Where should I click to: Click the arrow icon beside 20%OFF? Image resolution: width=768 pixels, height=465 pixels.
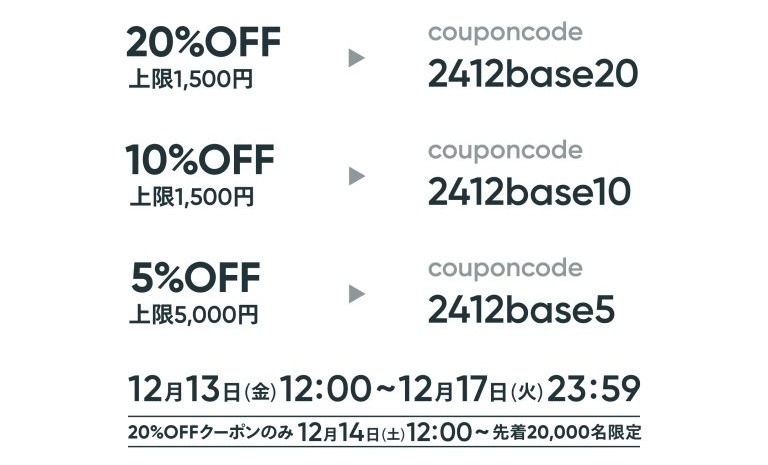click(357, 58)
